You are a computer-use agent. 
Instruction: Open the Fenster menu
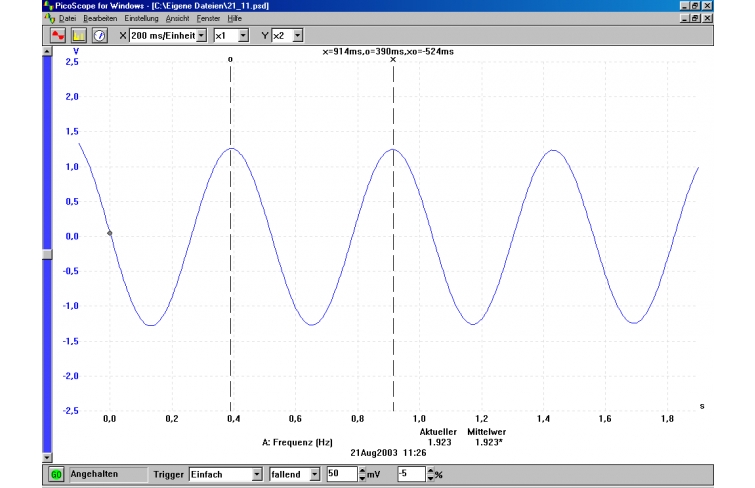pos(208,18)
